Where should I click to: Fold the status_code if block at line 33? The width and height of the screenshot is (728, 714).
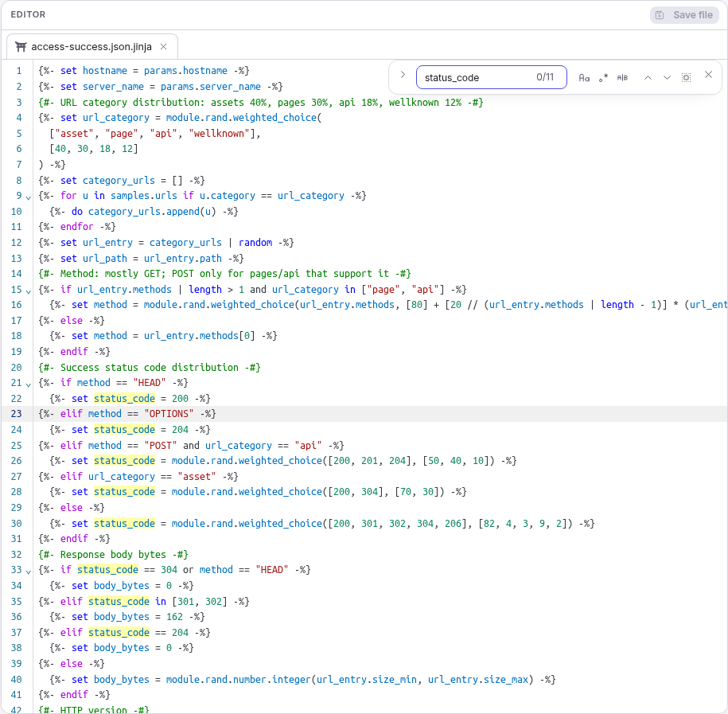pyautogui.click(x=29, y=572)
